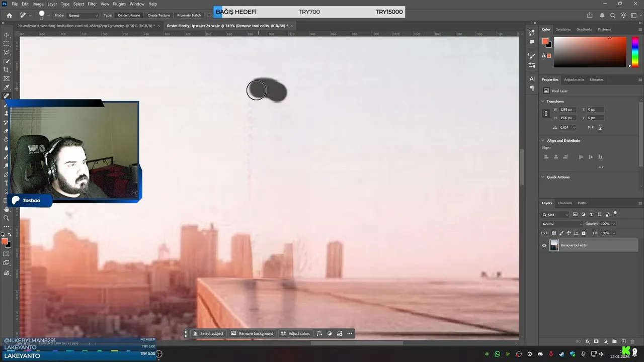Select the Zoom tool in toolbar

click(7, 218)
